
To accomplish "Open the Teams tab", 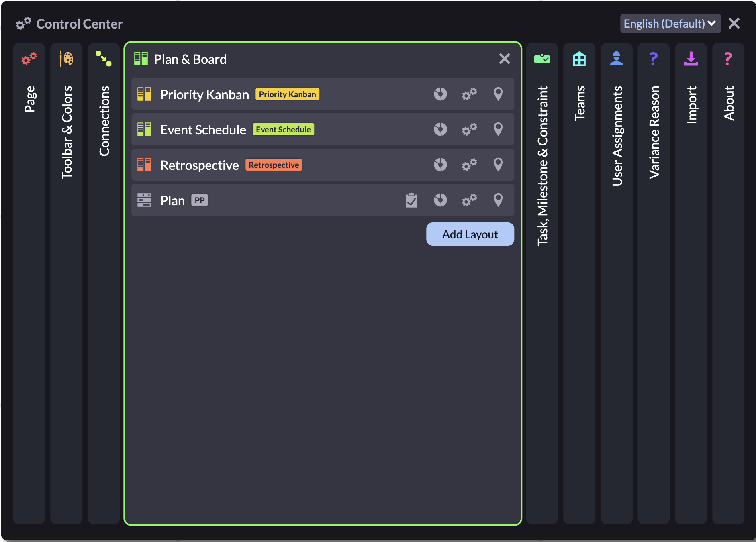I will (579, 283).
